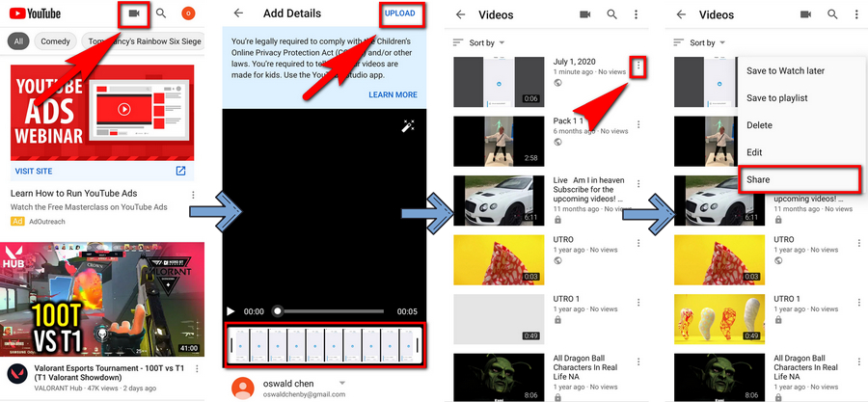
Task: Open options for UTRO on Videos screen with open menu
Action: pyautogui.click(x=859, y=243)
